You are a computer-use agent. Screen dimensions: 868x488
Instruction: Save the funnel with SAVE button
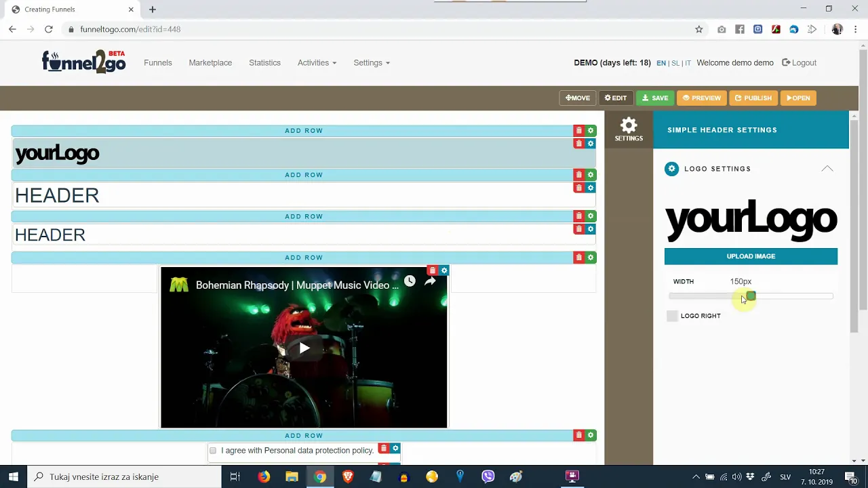point(655,98)
